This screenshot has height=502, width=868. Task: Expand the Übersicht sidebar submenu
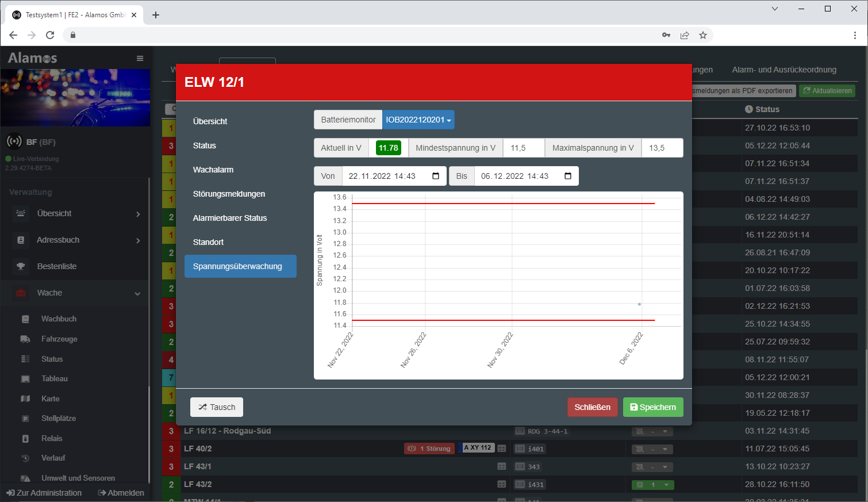(137, 214)
